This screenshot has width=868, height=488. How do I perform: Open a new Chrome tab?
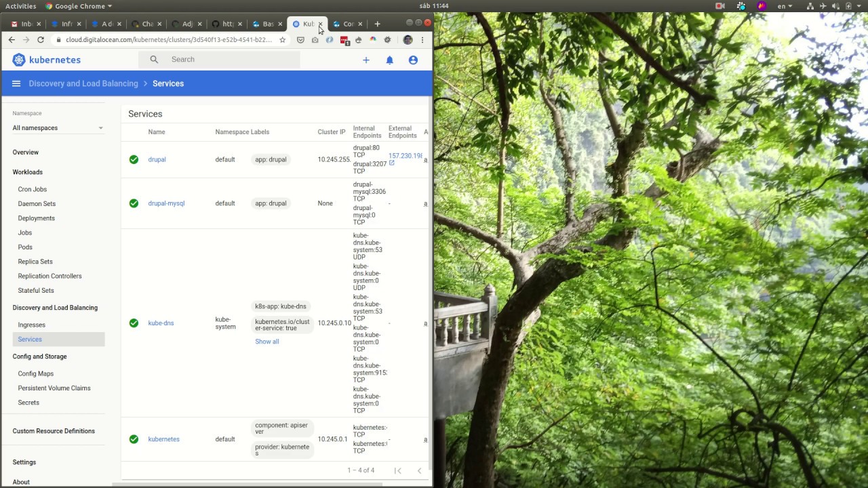coord(378,24)
